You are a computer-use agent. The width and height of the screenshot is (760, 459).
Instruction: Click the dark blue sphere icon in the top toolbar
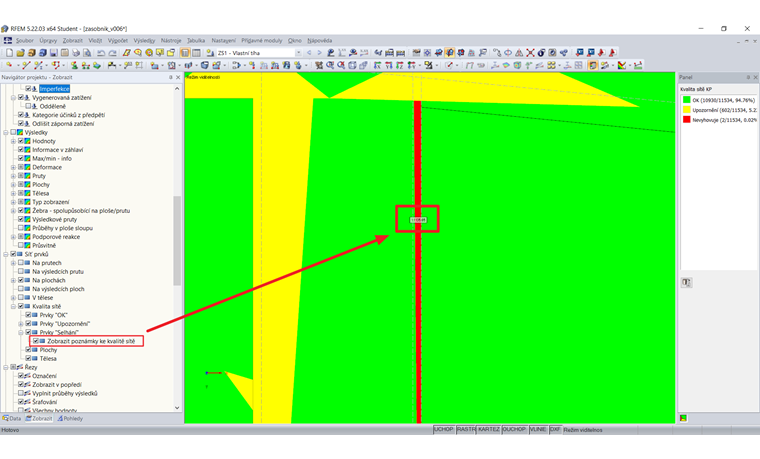point(541,53)
